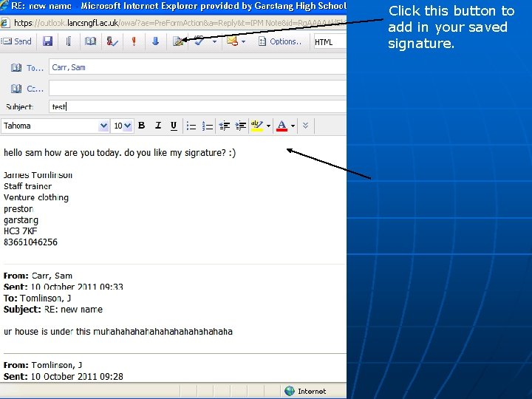This screenshot has height=399, width=532.
Task: Click the To address book icon
Action: point(16,67)
